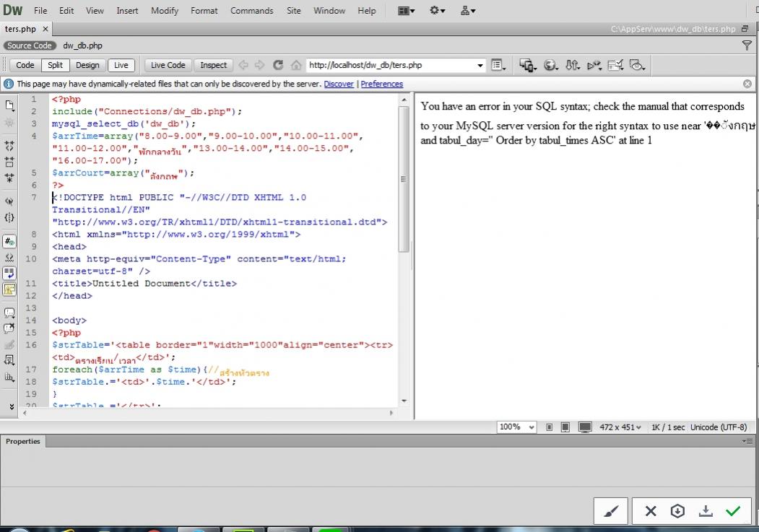The image size is (759, 532).
Task: Select the desktop size preview icon
Action: [x=585, y=427]
